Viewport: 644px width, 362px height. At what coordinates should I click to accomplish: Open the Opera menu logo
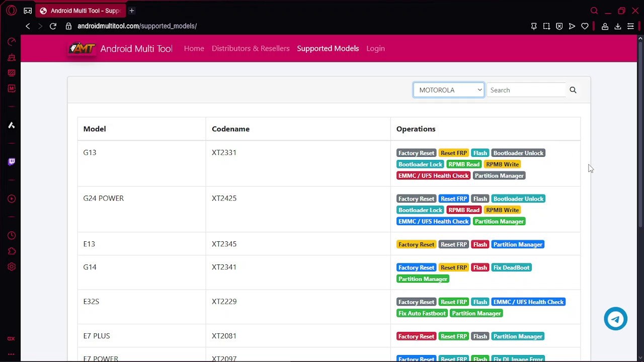coord(11,11)
